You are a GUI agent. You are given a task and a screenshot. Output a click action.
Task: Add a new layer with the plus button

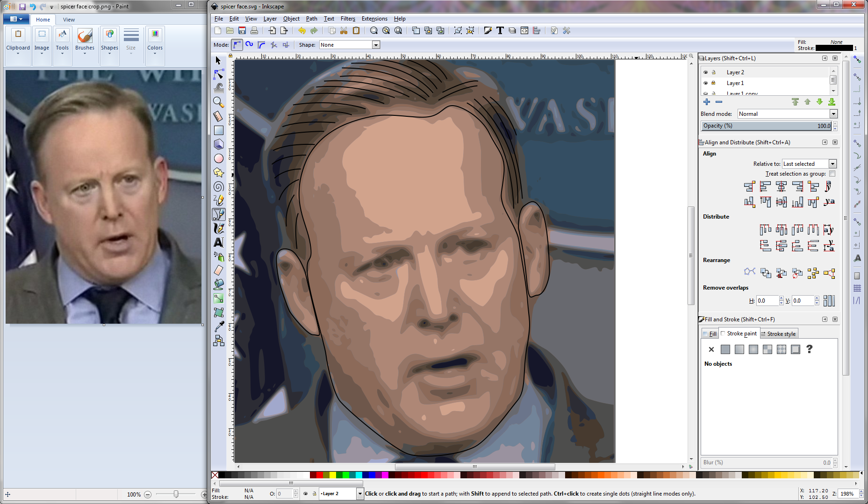click(707, 102)
